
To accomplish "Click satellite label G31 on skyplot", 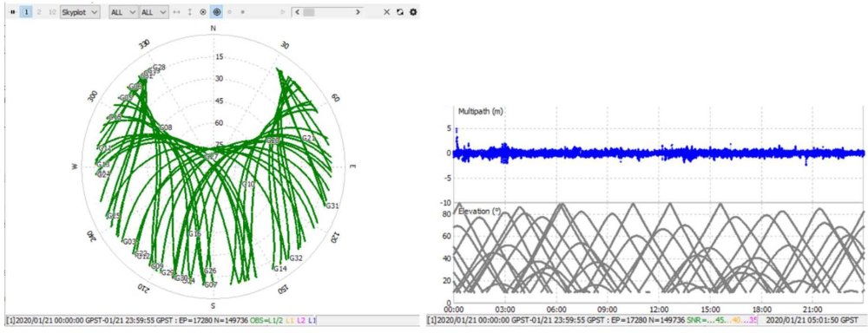I will (x=332, y=206).
